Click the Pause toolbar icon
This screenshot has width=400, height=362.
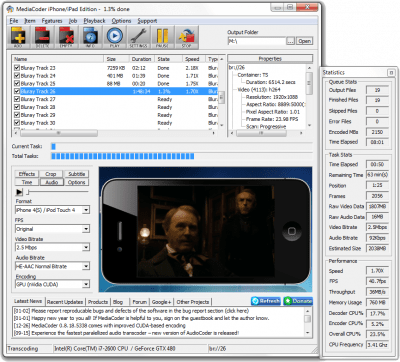coord(162,37)
